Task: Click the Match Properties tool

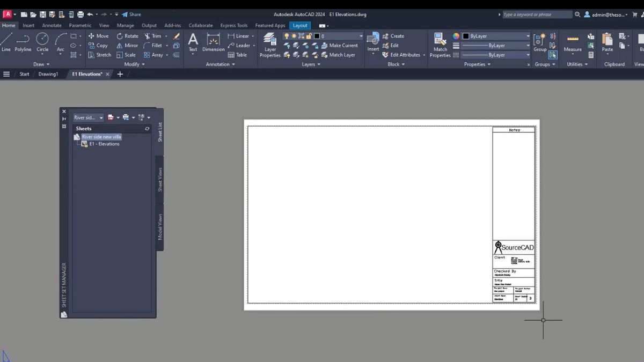Action: (440, 45)
